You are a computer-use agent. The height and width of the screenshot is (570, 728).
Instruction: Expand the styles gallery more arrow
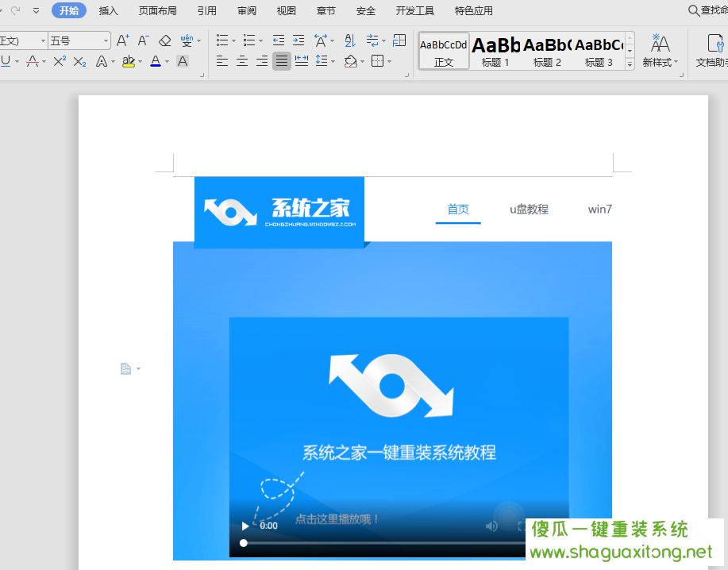point(630,64)
